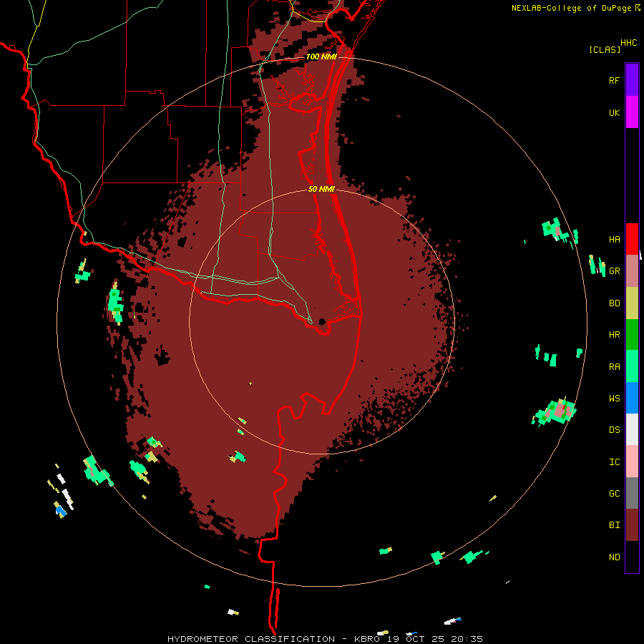
Task: Click the BI legend label text
Action: point(614,525)
